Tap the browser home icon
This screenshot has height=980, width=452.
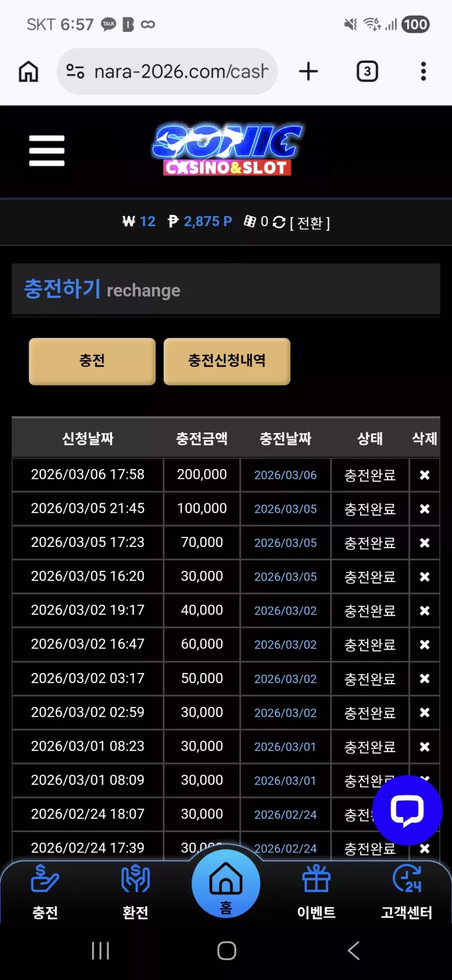tap(29, 71)
